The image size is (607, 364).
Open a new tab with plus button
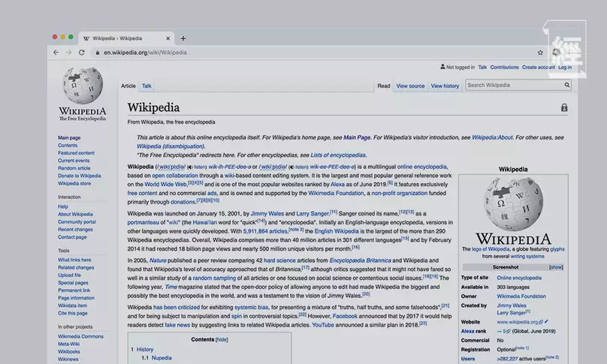point(183,38)
